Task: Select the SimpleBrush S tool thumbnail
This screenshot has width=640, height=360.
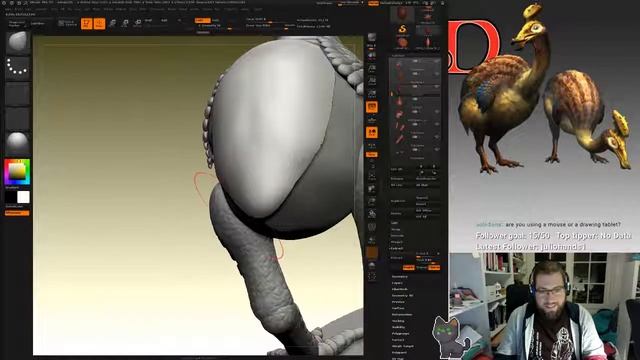Action: (x=402, y=29)
